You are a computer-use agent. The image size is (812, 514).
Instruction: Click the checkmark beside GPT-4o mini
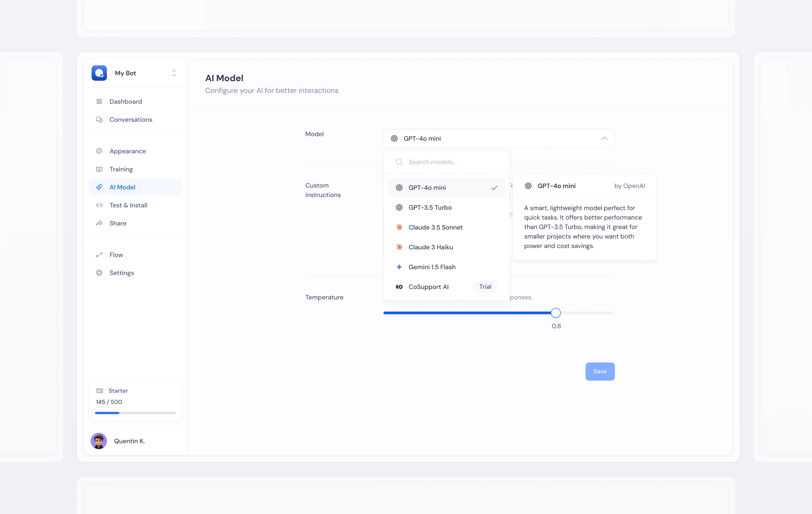(494, 188)
